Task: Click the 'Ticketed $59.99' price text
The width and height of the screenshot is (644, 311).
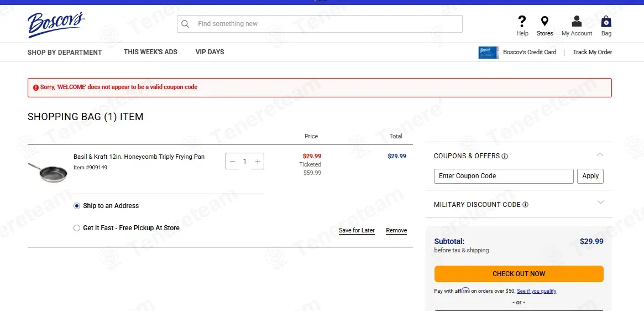Action: tap(311, 169)
